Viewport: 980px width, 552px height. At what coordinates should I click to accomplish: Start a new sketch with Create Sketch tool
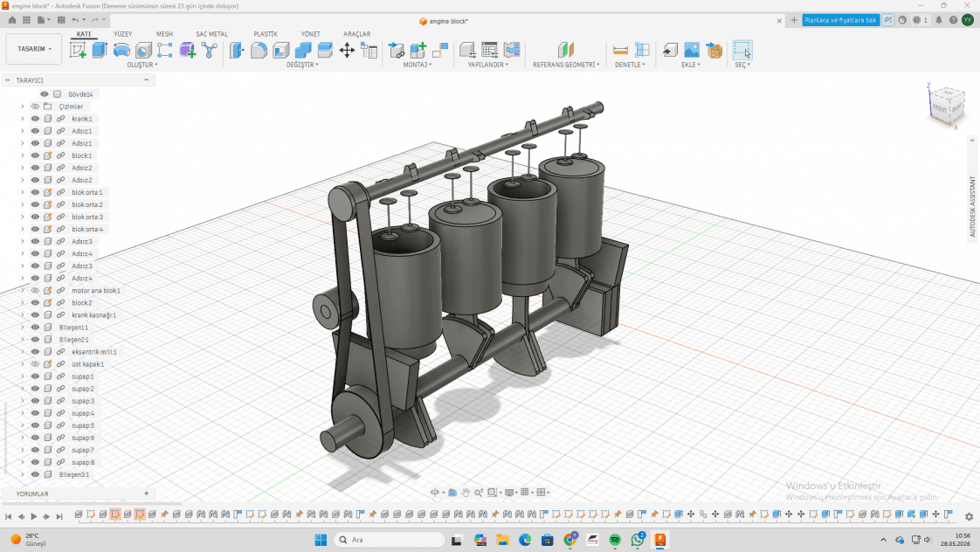pos(78,50)
